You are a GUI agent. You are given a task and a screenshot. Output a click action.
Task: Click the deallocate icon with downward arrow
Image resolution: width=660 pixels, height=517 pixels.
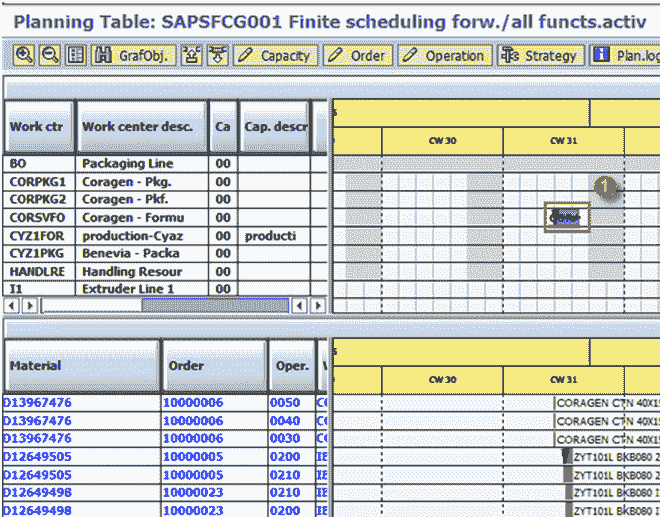(x=218, y=55)
